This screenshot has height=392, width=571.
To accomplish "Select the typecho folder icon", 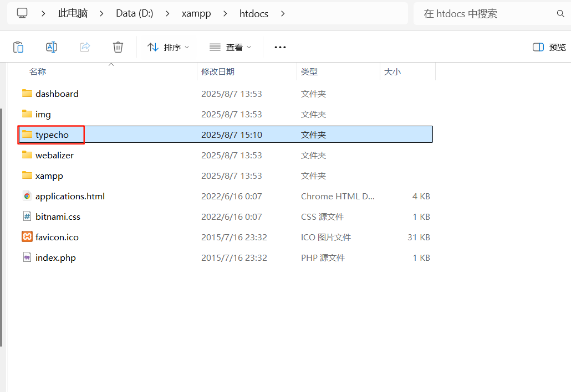I will [27, 135].
